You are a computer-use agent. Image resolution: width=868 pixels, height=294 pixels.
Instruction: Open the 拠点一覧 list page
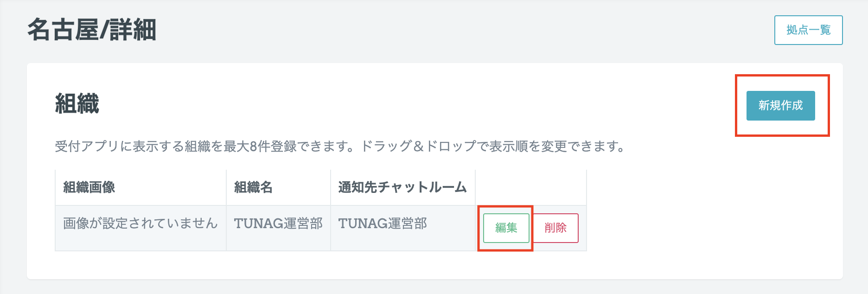point(808,30)
